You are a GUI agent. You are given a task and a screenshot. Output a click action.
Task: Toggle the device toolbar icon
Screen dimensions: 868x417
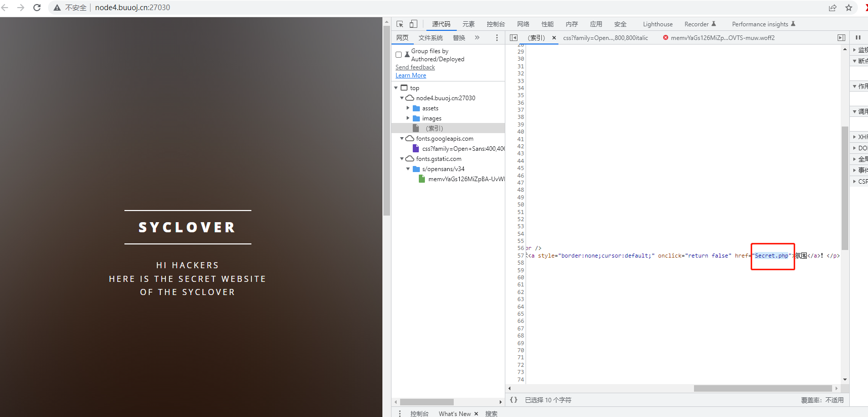click(413, 24)
